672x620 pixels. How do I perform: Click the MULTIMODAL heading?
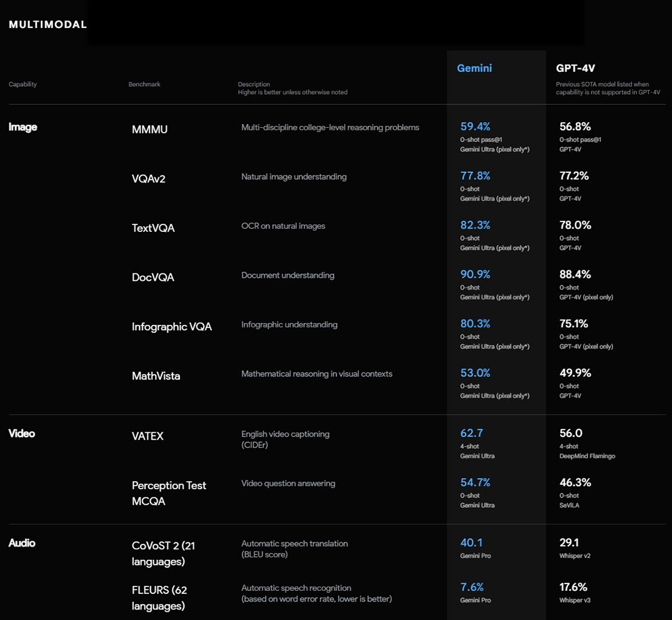(x=48, y=24)
